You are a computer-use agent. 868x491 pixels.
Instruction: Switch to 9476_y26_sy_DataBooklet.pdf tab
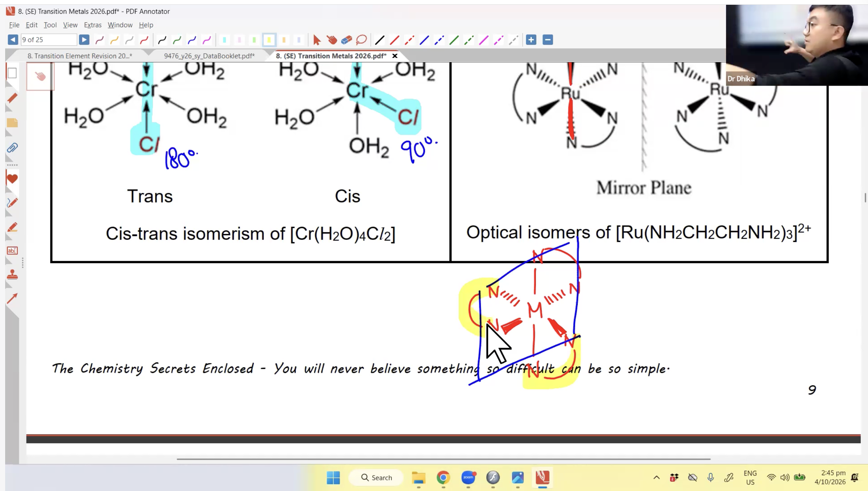click(209, 56)
